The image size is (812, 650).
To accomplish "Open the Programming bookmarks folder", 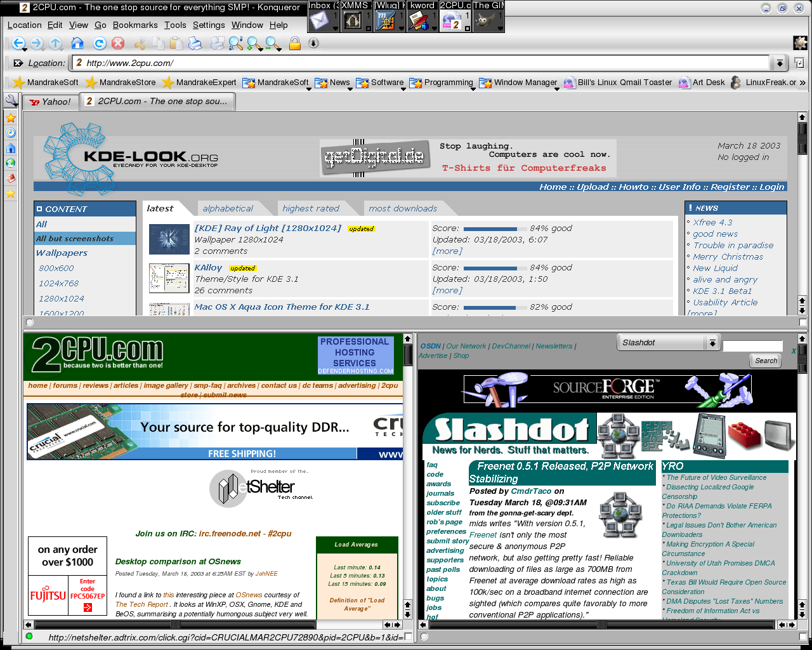I will pos(441,83).
